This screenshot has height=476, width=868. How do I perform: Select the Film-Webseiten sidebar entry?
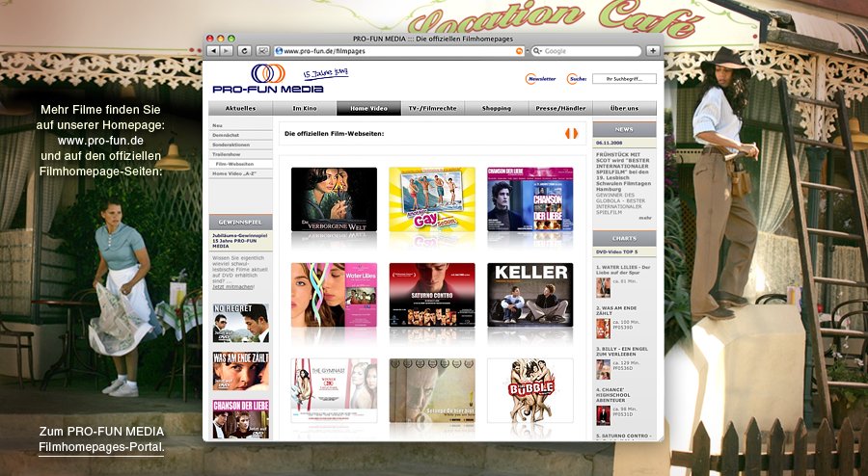pos(240,164)
